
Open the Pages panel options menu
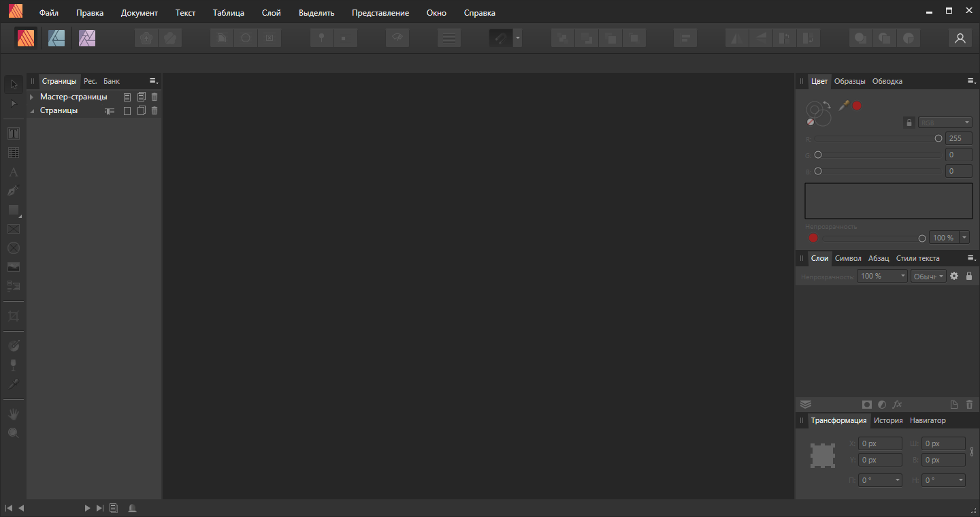[x=153, y=81]
